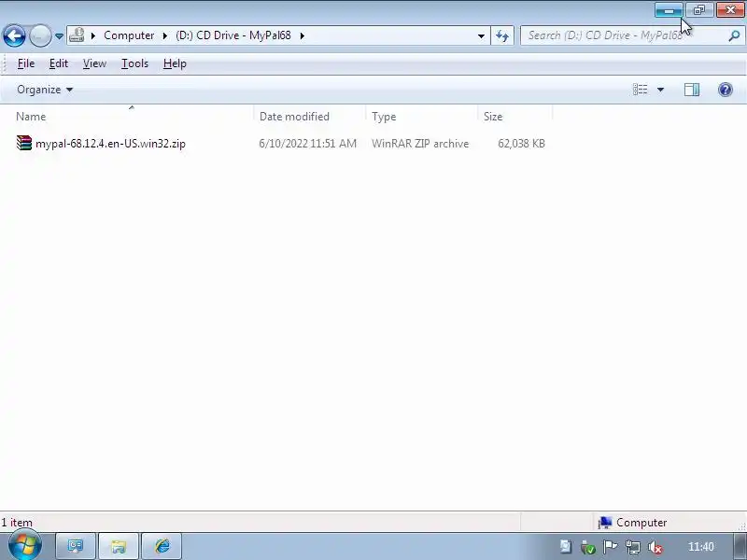Close the Explorer window
Viewport: 747px width, 560px height.
pyautogui.click(x=730, y=9)
